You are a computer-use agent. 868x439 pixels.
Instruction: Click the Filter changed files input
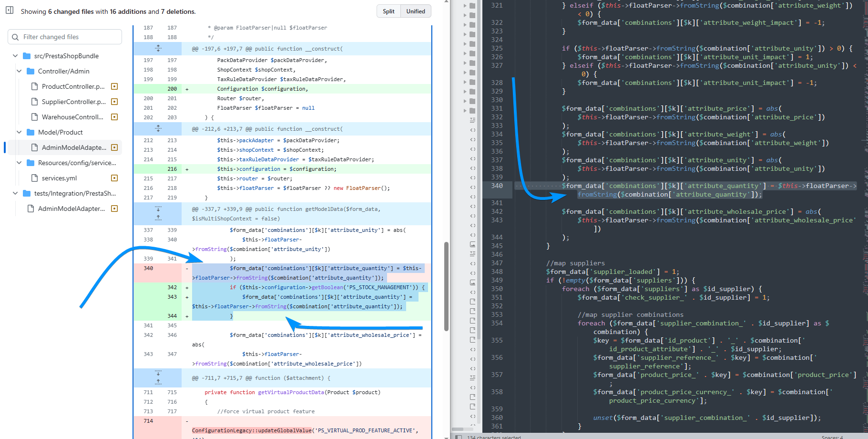[x=65, y=37]
